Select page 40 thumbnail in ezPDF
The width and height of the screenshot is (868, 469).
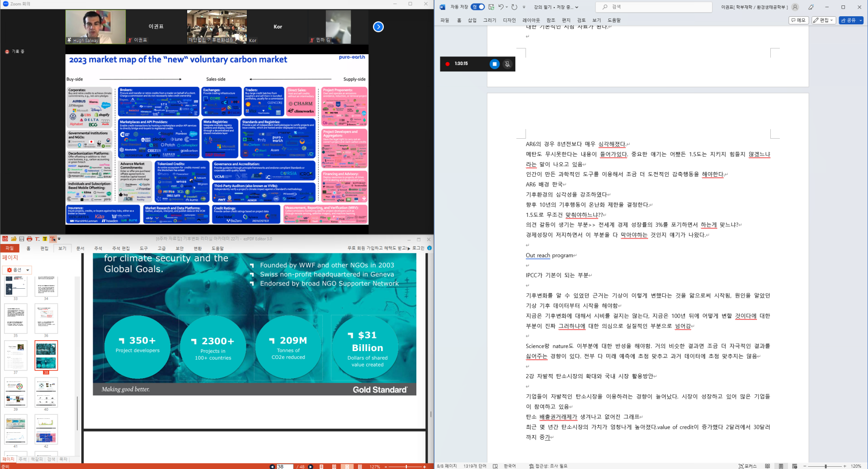46,392
